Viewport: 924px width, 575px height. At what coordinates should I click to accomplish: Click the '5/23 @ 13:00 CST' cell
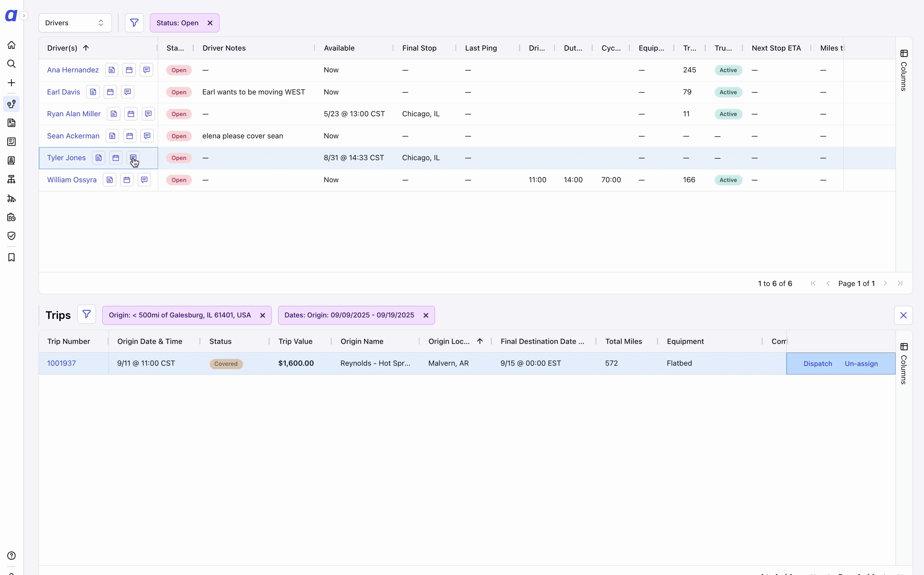[354, 114]
